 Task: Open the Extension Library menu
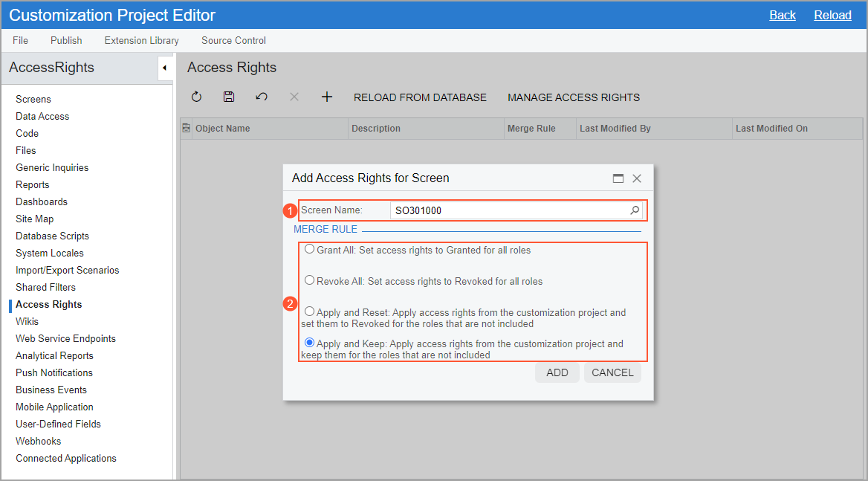click(x=141, y=40)
